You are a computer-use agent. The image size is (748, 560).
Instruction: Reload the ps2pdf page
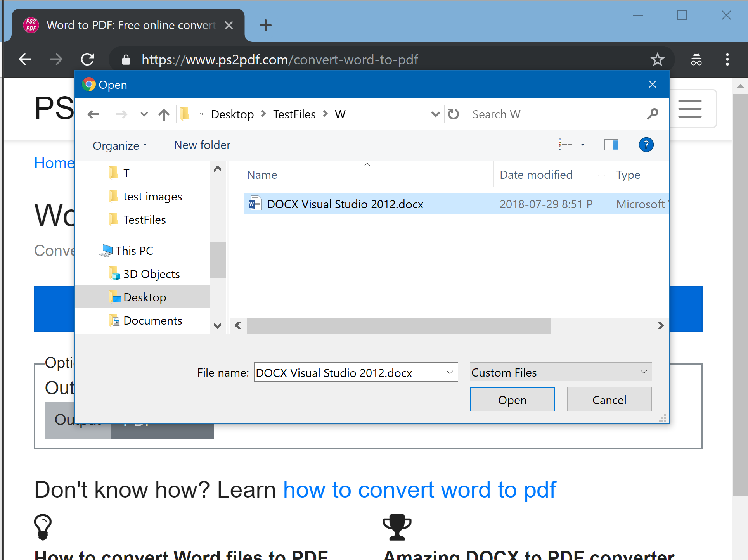[x=88, y=59]
